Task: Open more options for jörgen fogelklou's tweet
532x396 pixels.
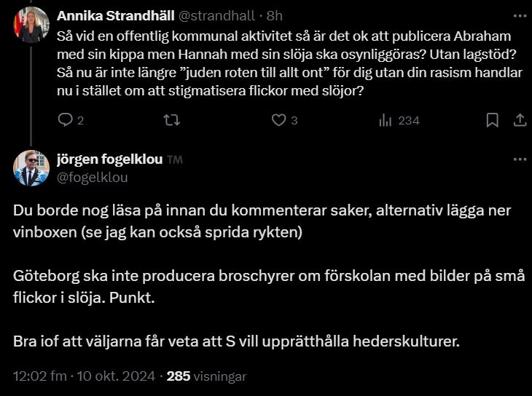Action: (x=520, y=159)
